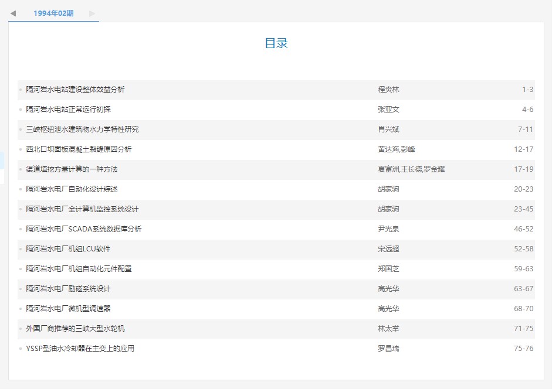The width and height of the screenshot is (559, 392).
Task: Open article 隔河岩水电厂SCADA系统数据库分析
Action: pos(84,229)
